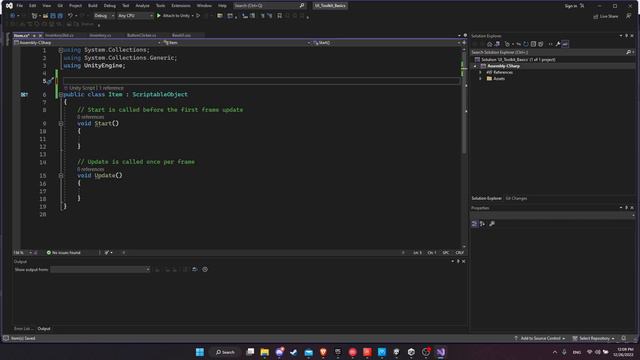
Task: Click the Solution Explorer Refresh icon
Action: point(526,44)
